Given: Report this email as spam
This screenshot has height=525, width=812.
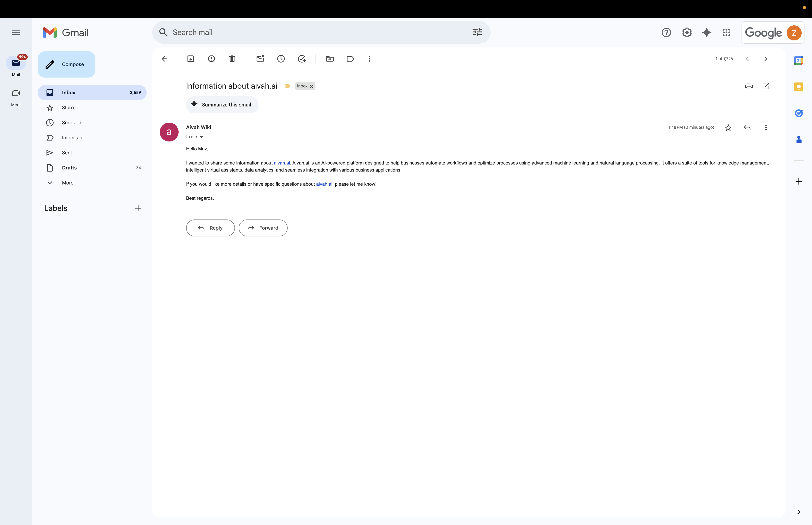Looking at the screenshot, I should (x=211, y=59).
